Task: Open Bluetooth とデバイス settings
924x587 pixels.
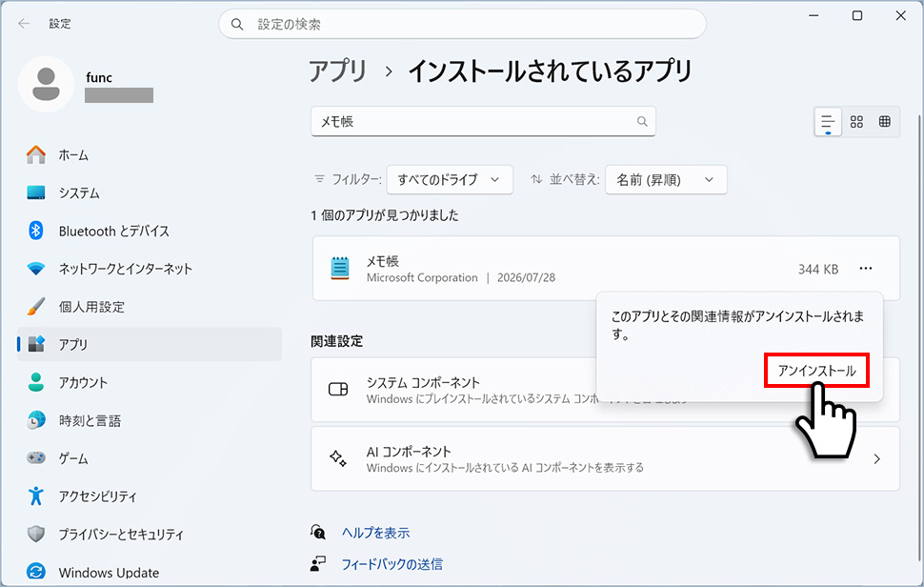Action: [150, 231]
